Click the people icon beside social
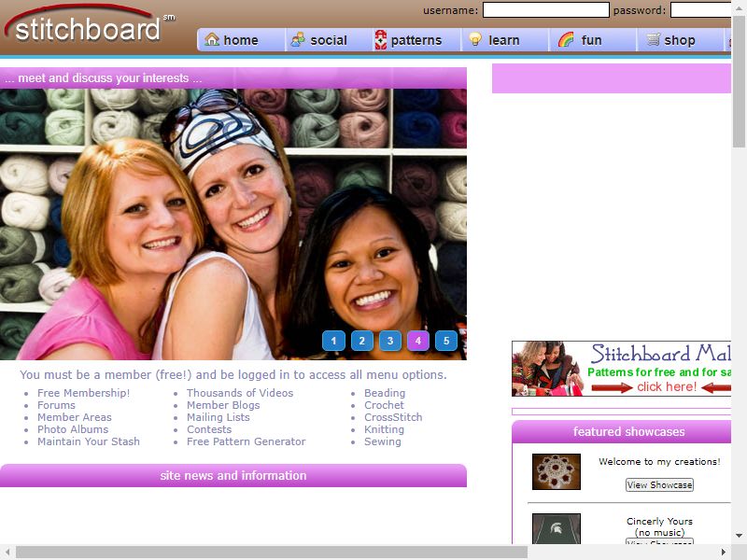The image size is (747, 560). click(x=298, y=39)
